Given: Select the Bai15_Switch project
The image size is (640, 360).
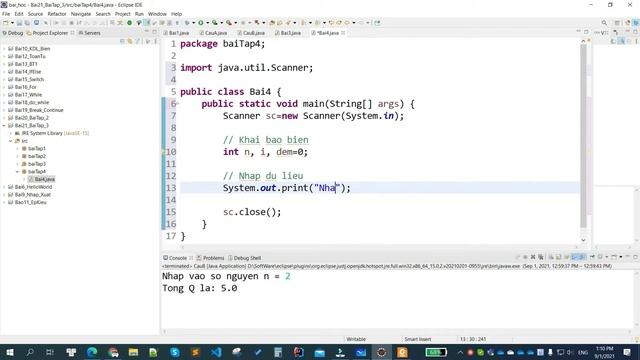Looking at the screenshot, I should [x=29, y=79].
